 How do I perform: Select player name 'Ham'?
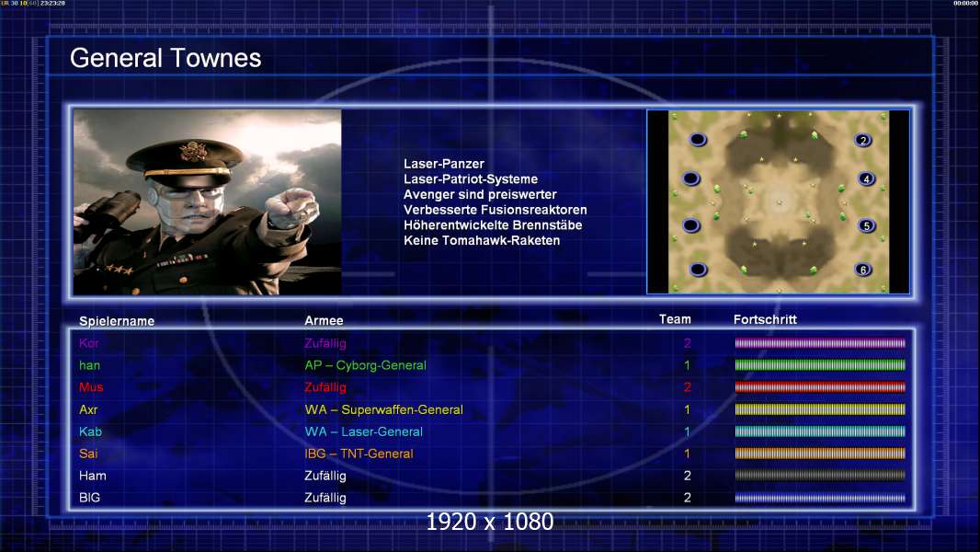[x=93, y=476]
